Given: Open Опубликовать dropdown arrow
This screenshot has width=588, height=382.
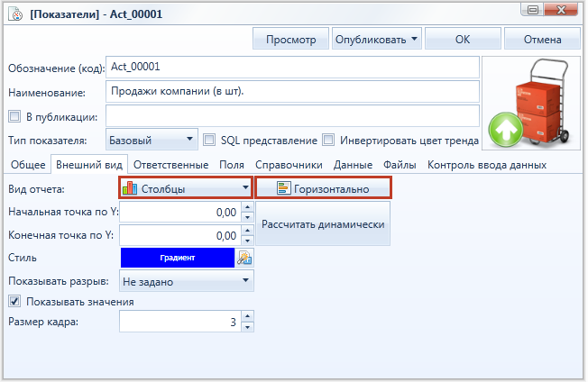Looking at the screenshot, I should coord(414,39).
